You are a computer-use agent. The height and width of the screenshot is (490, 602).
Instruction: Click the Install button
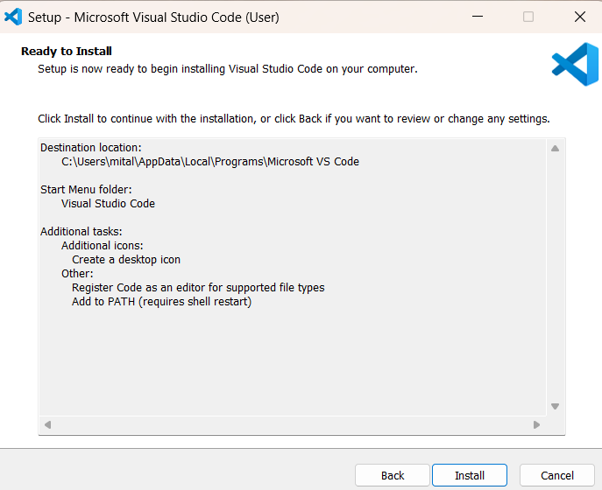tap(469, 475)
